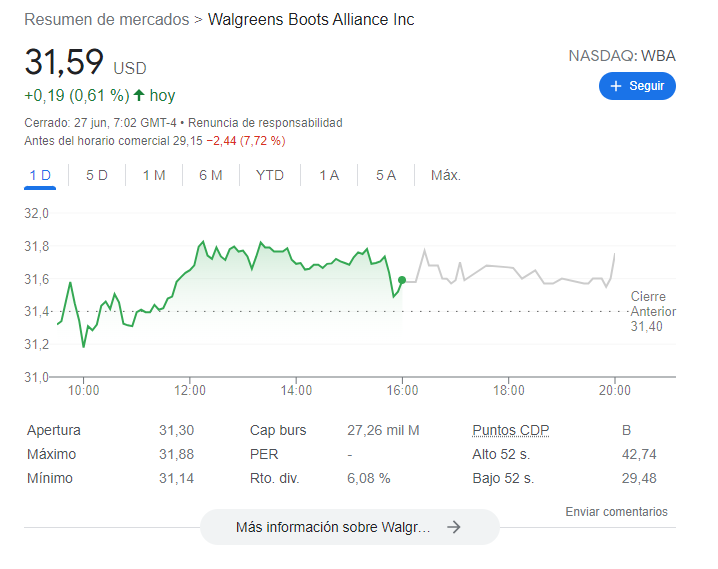Click the 14:00 x-axis time label

296,390
